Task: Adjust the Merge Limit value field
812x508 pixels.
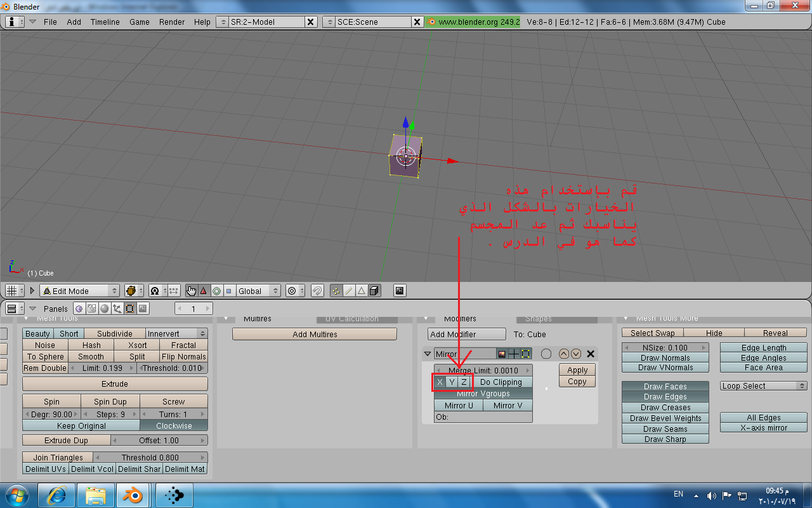Action: pyautogui.click(x=483, y=370)
